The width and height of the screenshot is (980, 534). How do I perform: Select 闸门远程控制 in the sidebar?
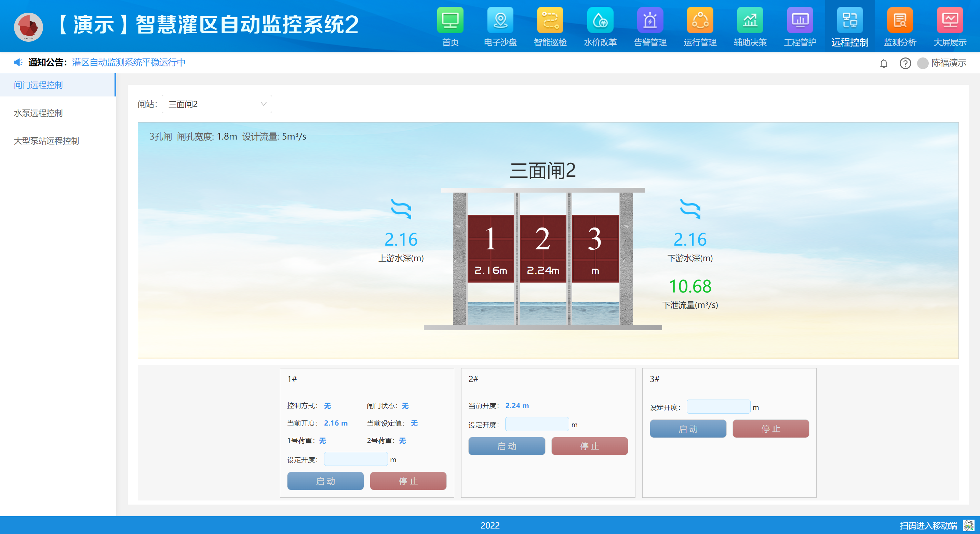(x=57, y=85)
